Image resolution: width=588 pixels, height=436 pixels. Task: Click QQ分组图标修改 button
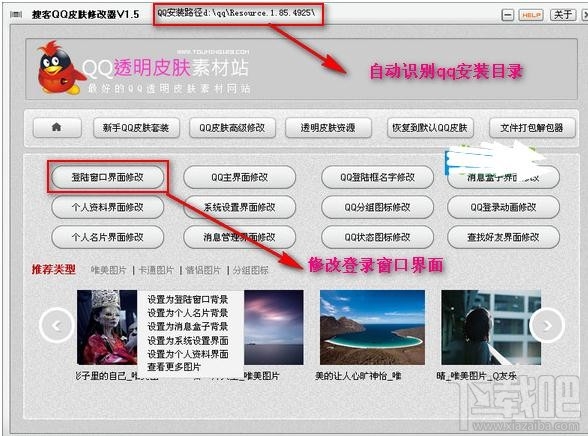pyautogui.click(x=378, y=207)
